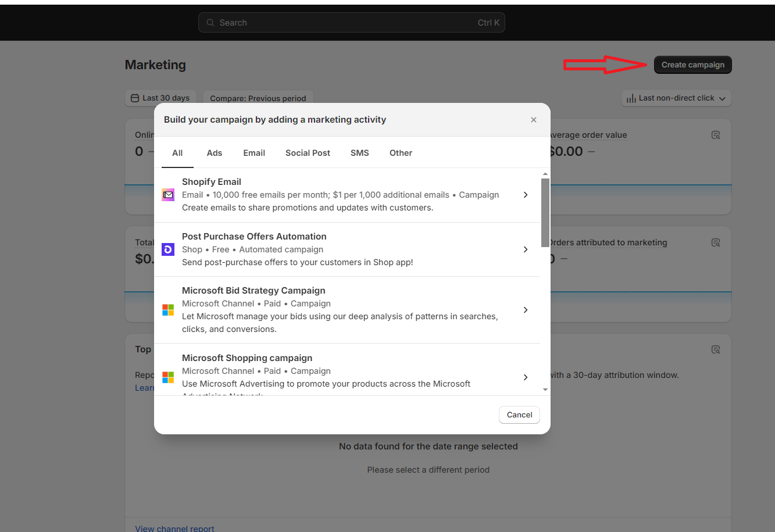
Task: Open the Microsoft Bid Strategy Campaign chevron
Action: point(526,310)
